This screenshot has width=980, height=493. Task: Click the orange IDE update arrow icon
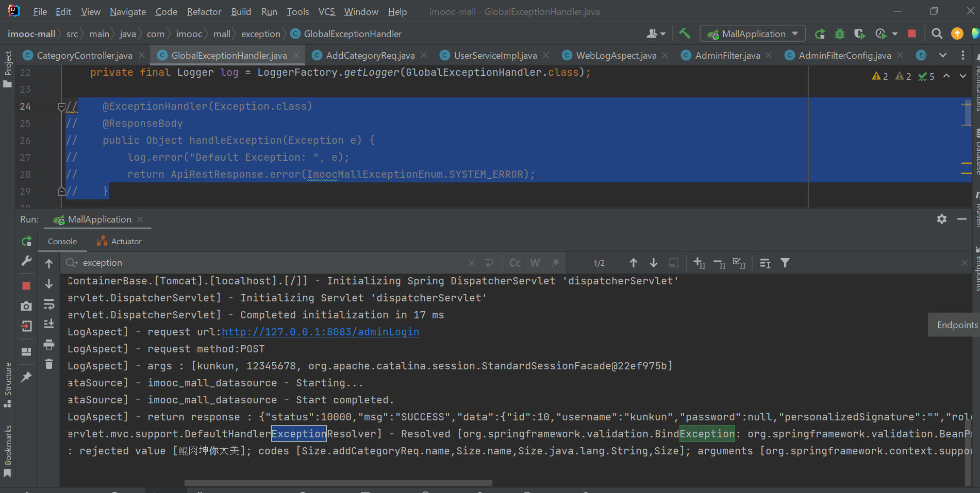tap(957, 33)
